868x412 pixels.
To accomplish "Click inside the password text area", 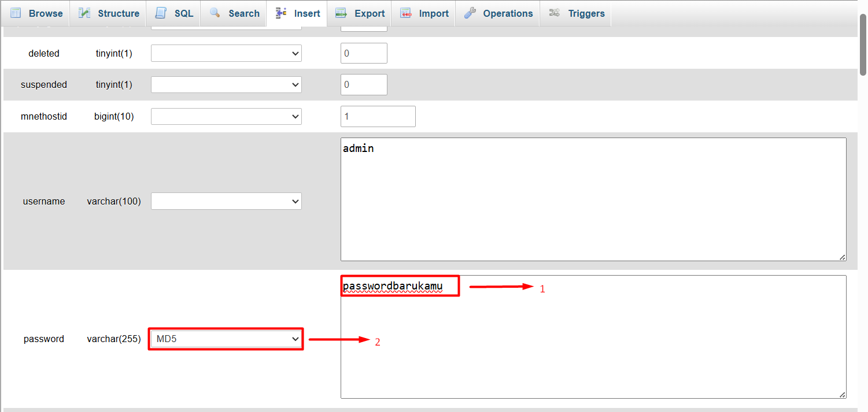I will click(593, 347).
